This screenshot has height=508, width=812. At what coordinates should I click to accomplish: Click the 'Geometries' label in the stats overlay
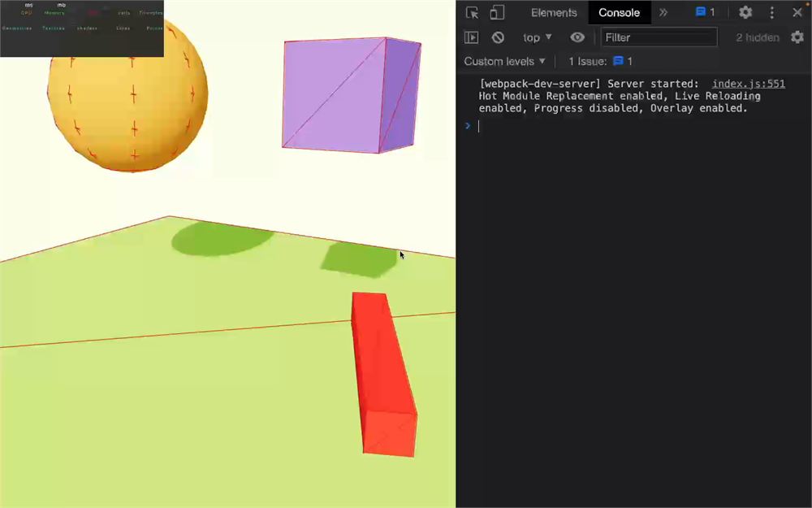coord(17,28)
